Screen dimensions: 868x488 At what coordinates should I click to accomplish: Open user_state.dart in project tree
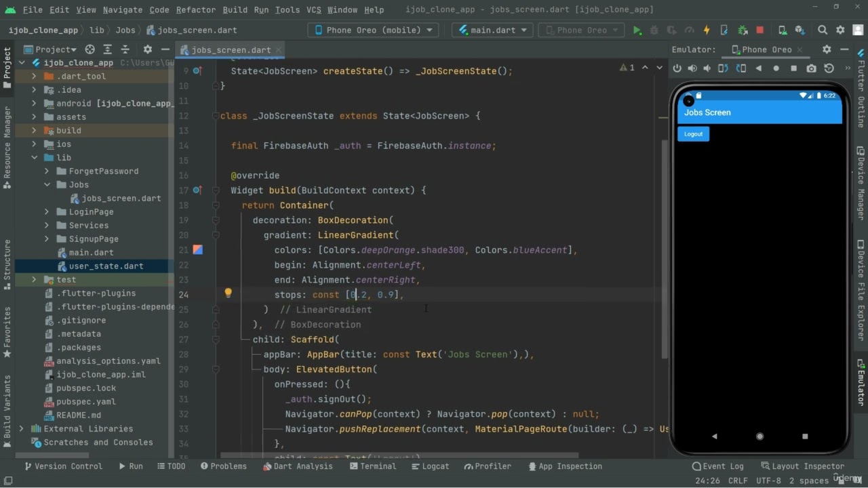coord(106,266)
